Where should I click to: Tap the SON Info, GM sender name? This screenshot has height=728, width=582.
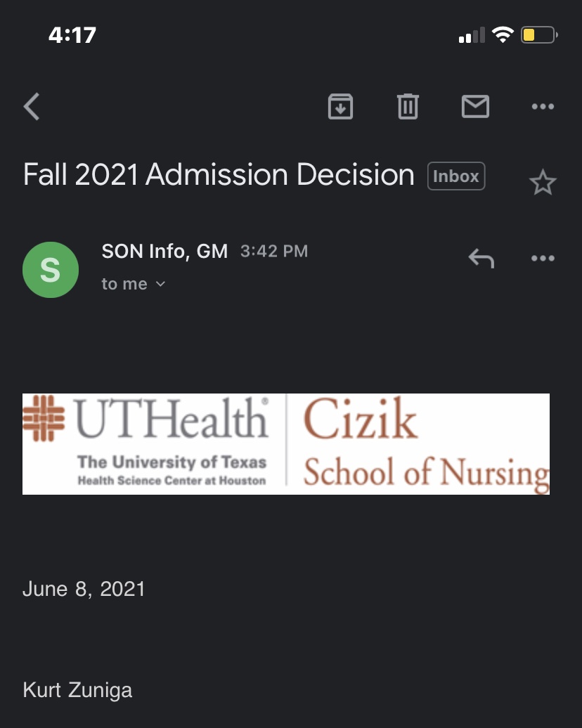[x=164, y=251]
